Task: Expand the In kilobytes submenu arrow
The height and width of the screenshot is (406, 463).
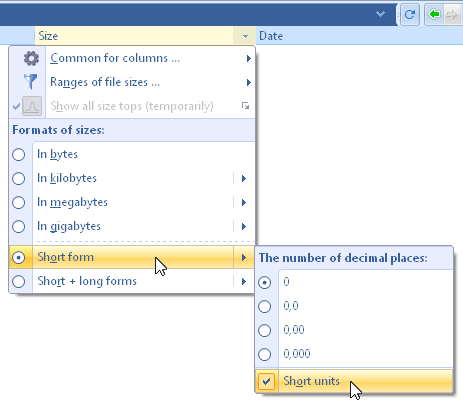Action: (244, 178)
